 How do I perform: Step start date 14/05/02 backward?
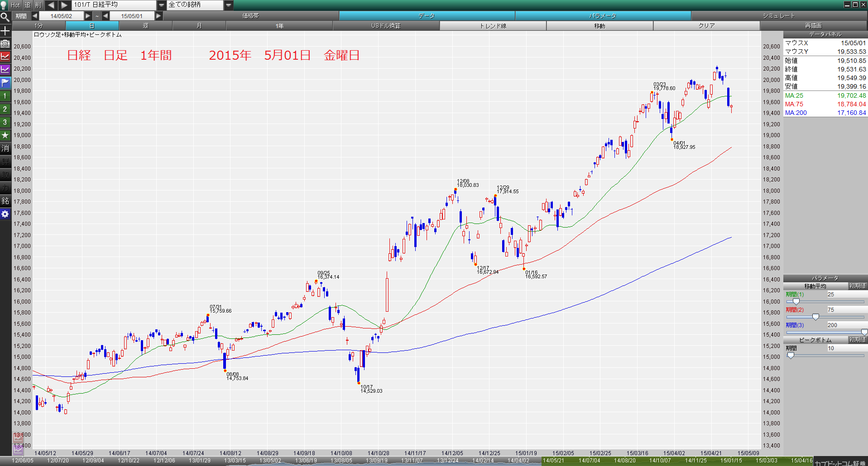(35, 16)
